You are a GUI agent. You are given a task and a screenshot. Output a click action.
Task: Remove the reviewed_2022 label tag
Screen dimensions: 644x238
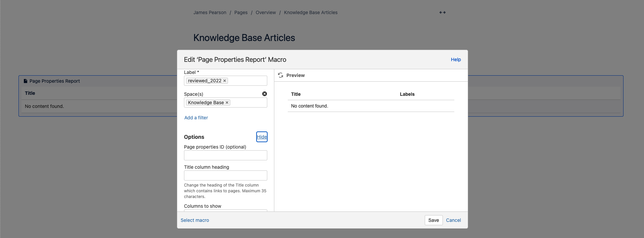[225, 81]
